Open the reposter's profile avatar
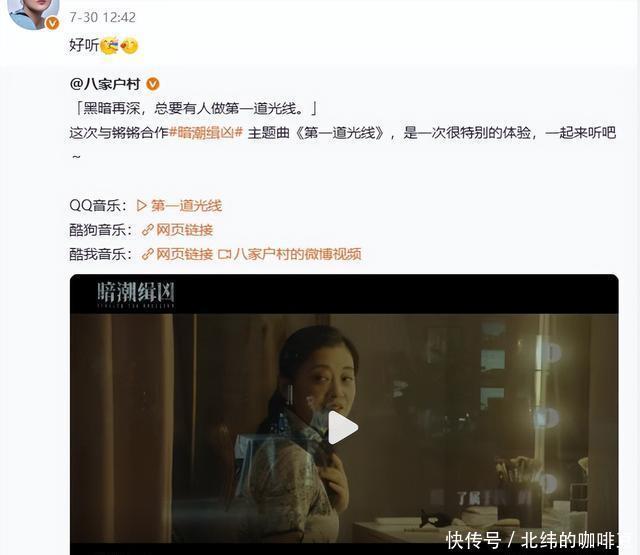 [33, 14]
